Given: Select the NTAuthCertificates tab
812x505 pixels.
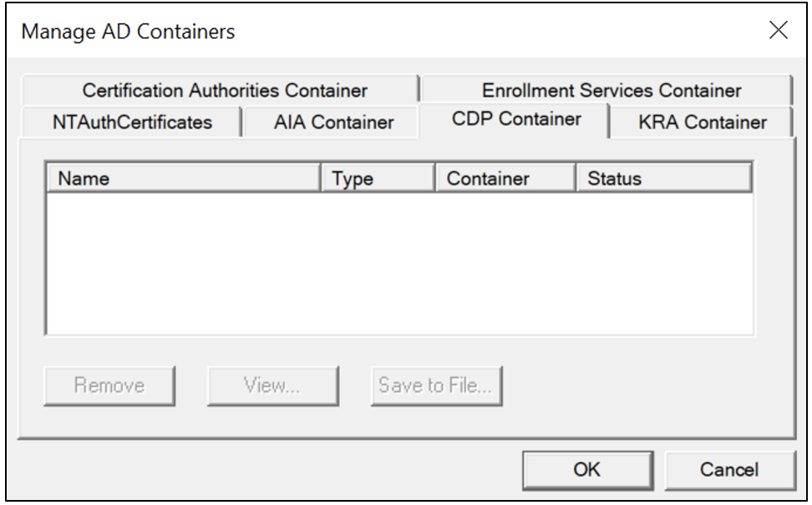Looking at the screenshot, I should coord(131,122).
